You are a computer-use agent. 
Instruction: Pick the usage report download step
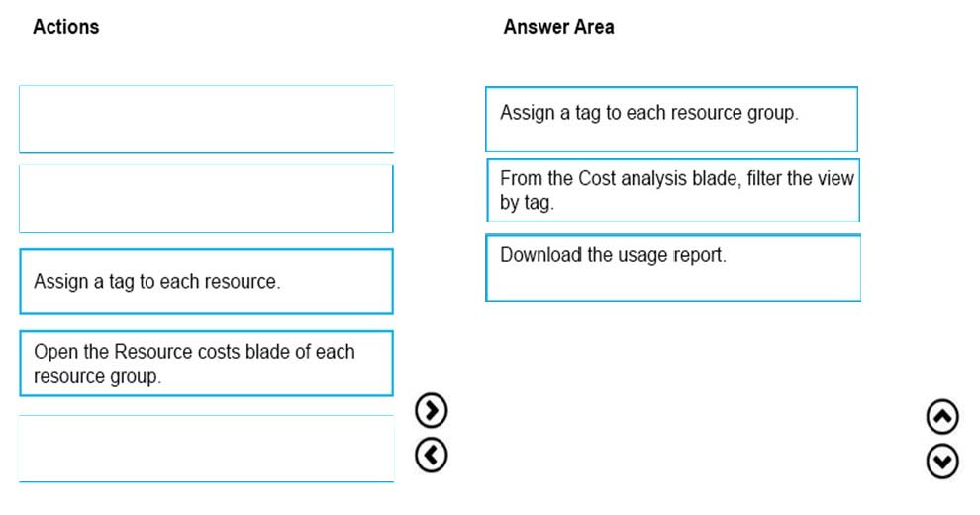(673, 267)
